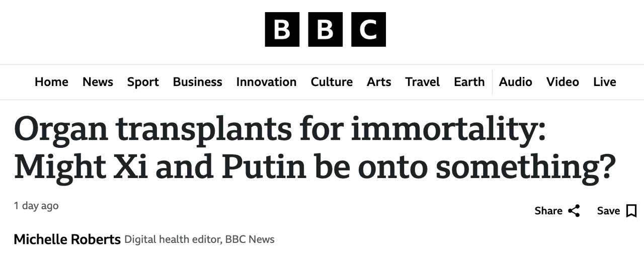Screen dimensions: 644x255
Task: Open the Audio section
Action: tap(515, 82)
